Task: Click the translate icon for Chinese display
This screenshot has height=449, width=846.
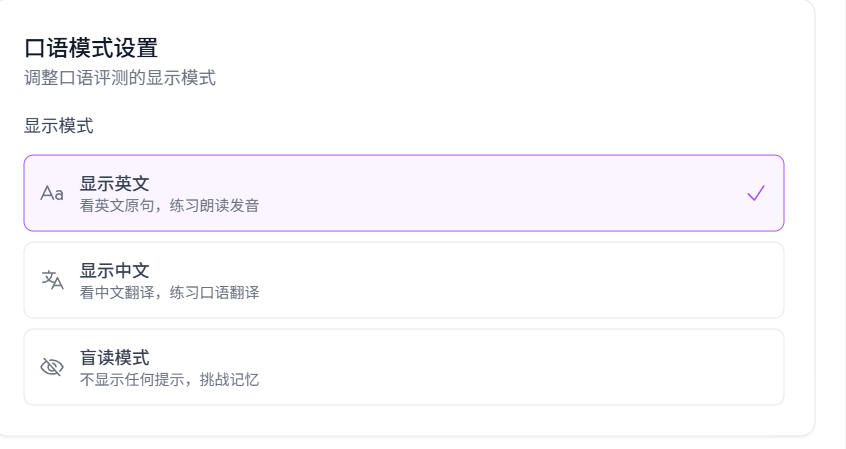Action: [x=52, y=280]
